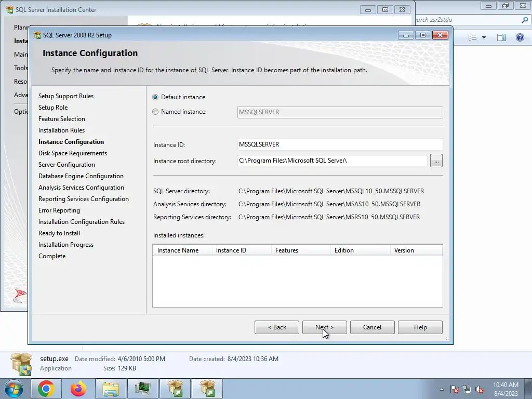This screenshot has height=399, width=532.
Task: Click the Complete step
Action: [52, 256]
